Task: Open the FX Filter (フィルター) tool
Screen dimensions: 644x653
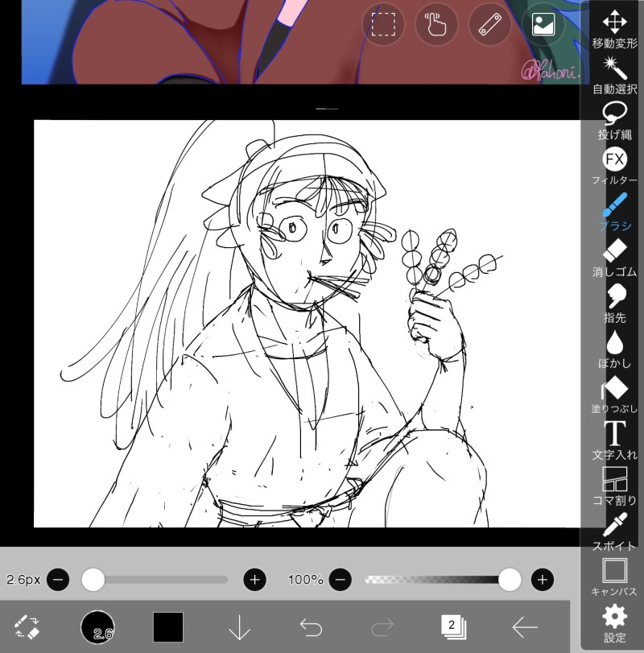Action: pyautogui.click(x=614, y=167)
